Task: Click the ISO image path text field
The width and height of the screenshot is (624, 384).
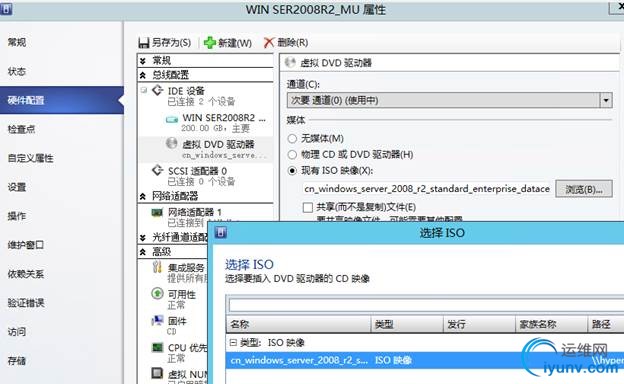Action: click(x=428, y=189)
